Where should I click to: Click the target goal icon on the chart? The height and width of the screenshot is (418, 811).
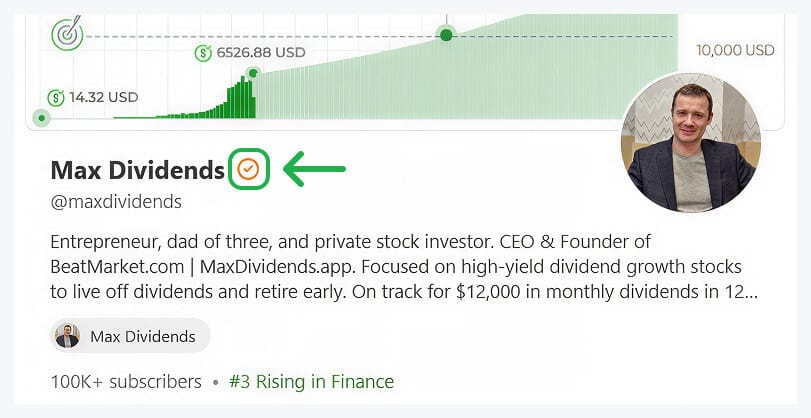coord(67,33)
